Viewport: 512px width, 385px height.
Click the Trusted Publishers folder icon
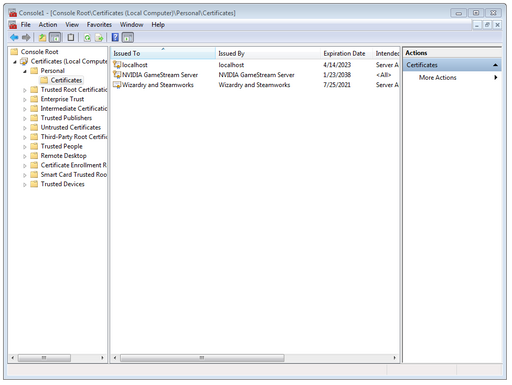34,118
